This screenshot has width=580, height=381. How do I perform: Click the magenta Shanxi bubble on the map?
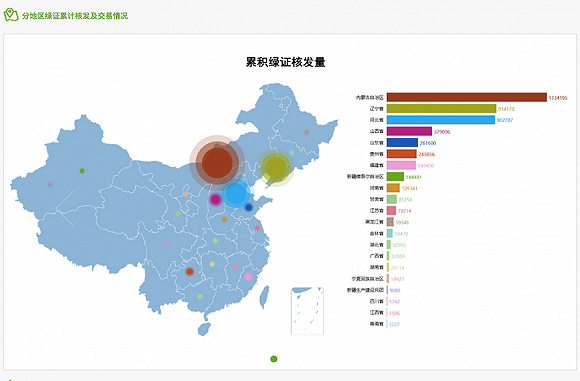(215, 200)
